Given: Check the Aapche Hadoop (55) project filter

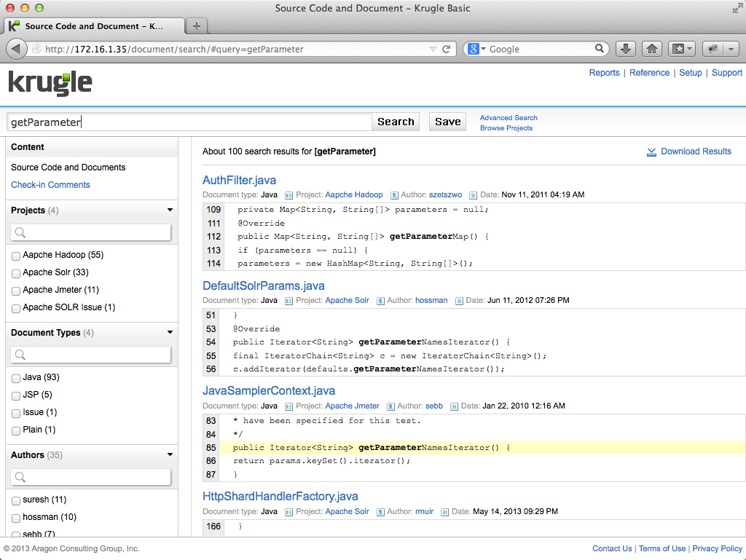Looking at the screenshot, I should pyautogui.click(x=16, y=256).
